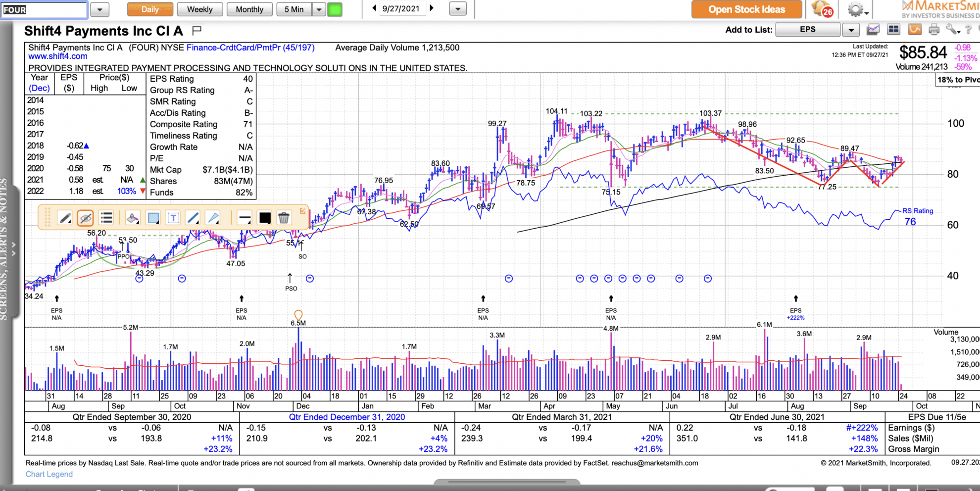Click the Open Stock Ideas button
Viewport: 980px width, 491px height.
tap(746, 9)
